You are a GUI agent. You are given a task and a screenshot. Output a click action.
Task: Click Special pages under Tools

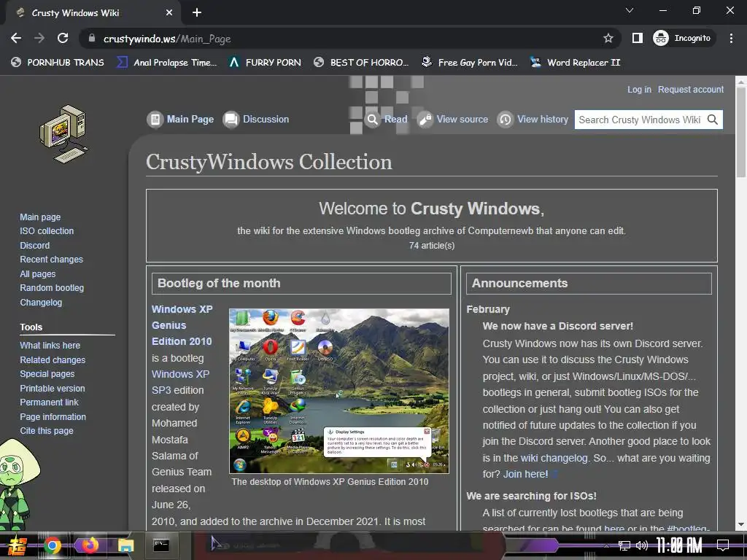[47, 374]
